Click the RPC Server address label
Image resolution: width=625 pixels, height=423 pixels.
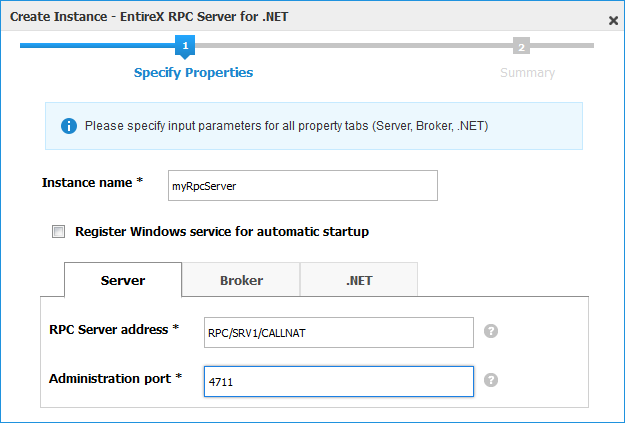pyautogui.click(x=114, y=330)
